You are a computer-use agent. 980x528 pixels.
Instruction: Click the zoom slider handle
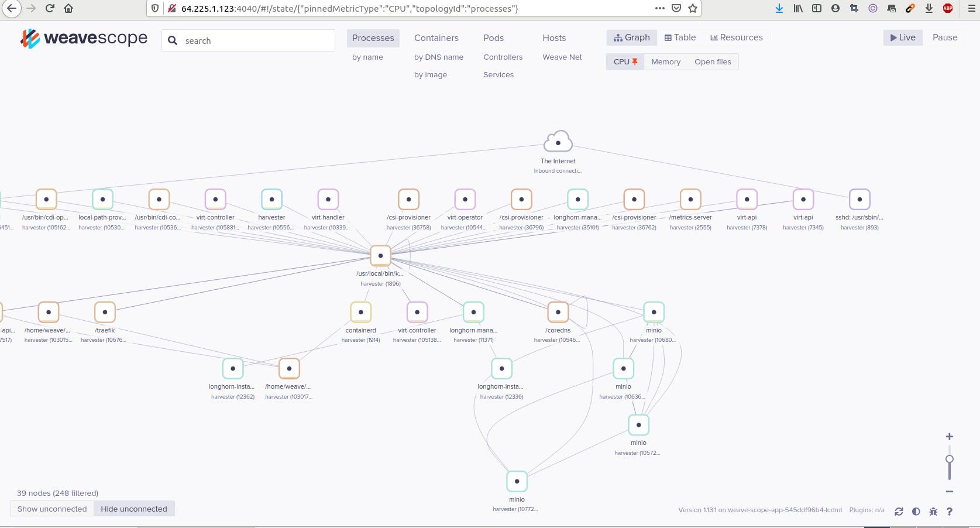pos(950,459)
